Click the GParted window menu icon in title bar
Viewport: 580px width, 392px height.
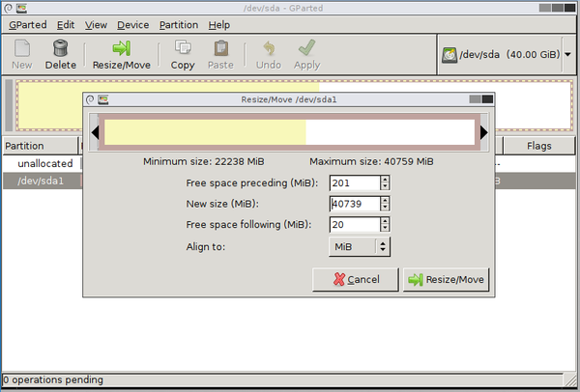click(21, 8)
